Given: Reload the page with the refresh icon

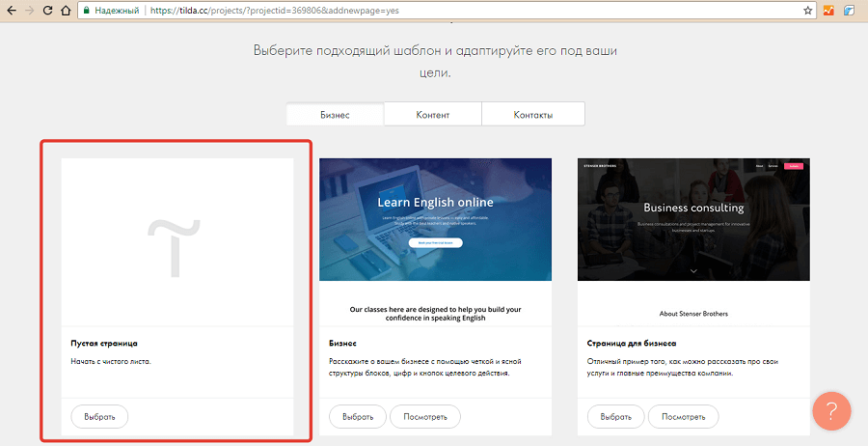Looking at the screenshot, I should pos(53,11).
